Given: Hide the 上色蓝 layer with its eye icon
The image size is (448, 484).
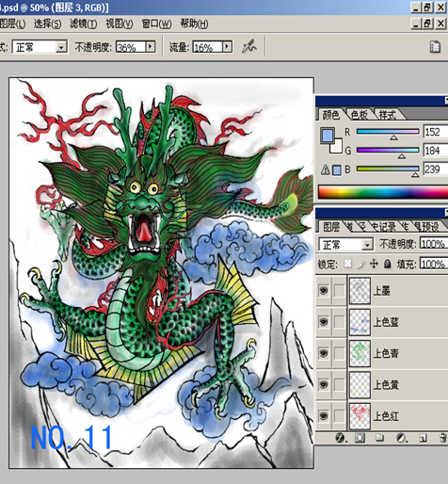Looking at the screenshot, I should tap(324, 322).
